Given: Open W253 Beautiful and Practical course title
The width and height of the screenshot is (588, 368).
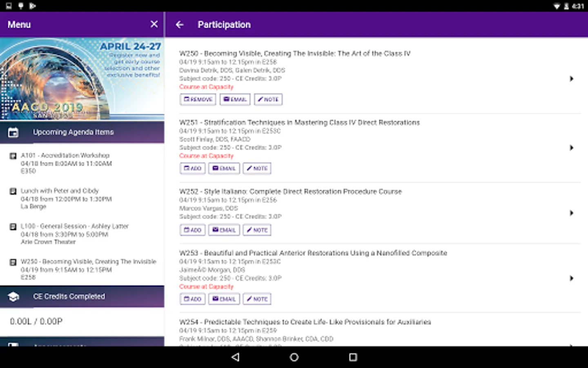Looking at the screenshot, I should 313,253.
